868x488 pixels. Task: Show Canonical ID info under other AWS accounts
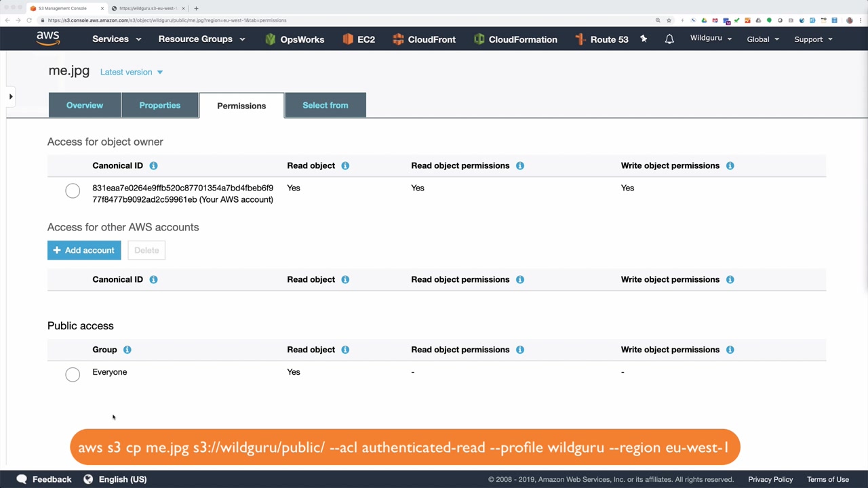click(x=153, y=279)
